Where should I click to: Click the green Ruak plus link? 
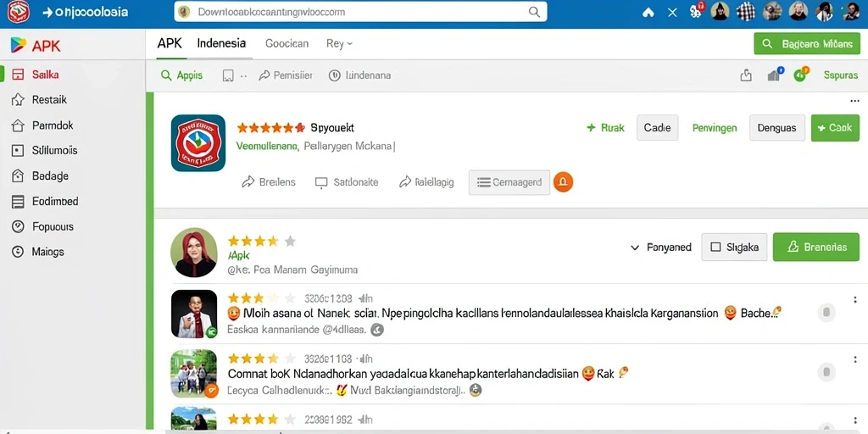[x=605, y=128]
